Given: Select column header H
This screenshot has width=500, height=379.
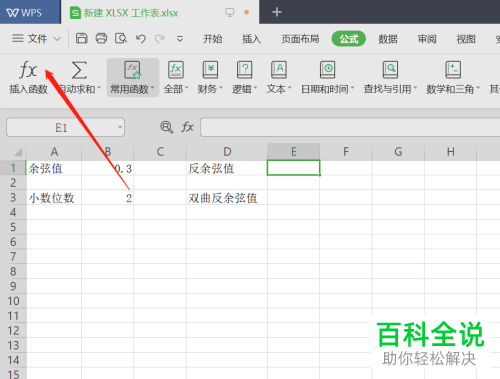Looking at the screenshot, I should point(451,152).
